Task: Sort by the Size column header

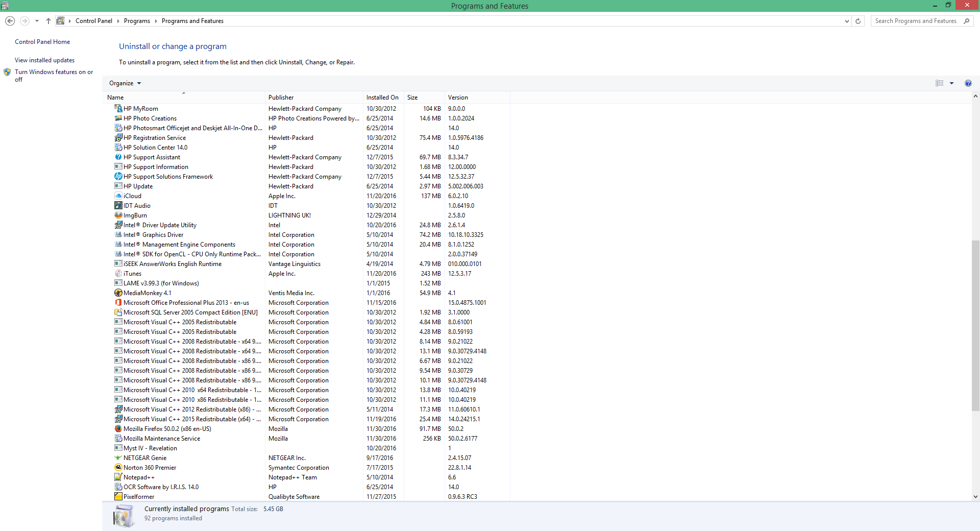Action: click(424, 97)
